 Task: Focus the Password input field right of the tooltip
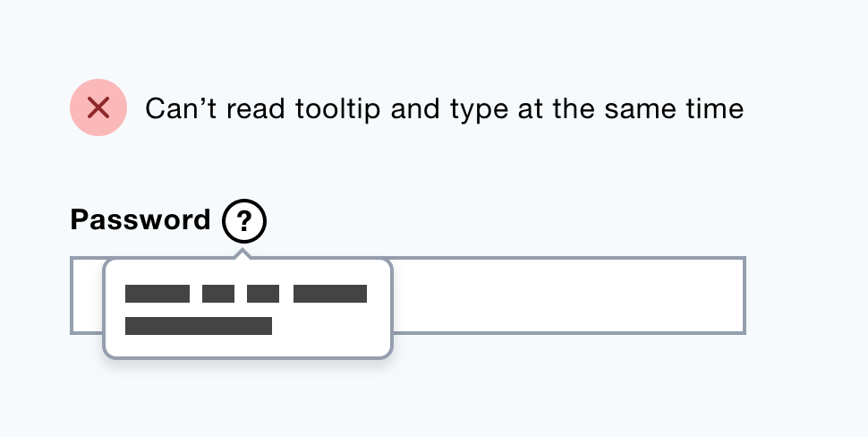pos(566,296)
